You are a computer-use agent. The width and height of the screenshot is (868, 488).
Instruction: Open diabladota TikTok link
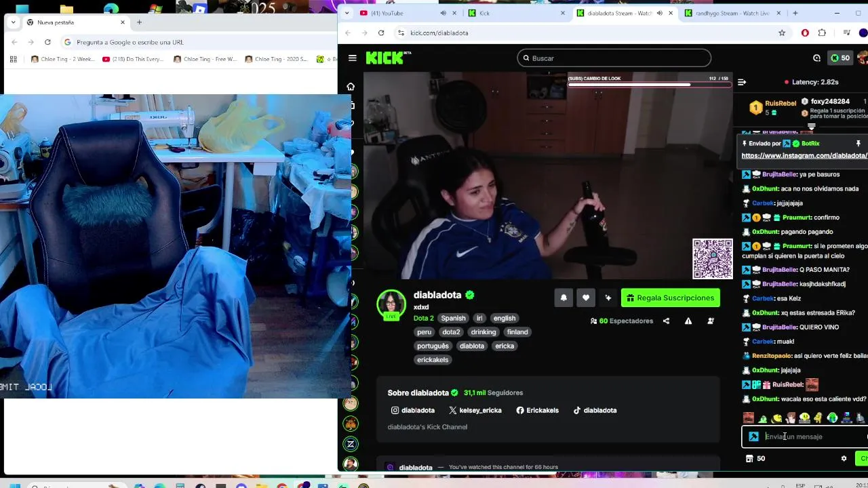[595, 410]
